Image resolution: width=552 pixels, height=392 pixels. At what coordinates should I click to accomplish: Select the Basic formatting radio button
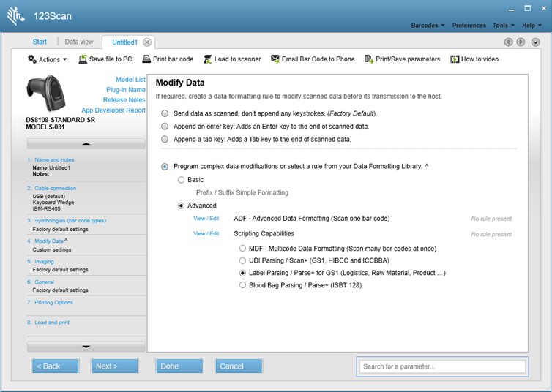pos(181,180)
